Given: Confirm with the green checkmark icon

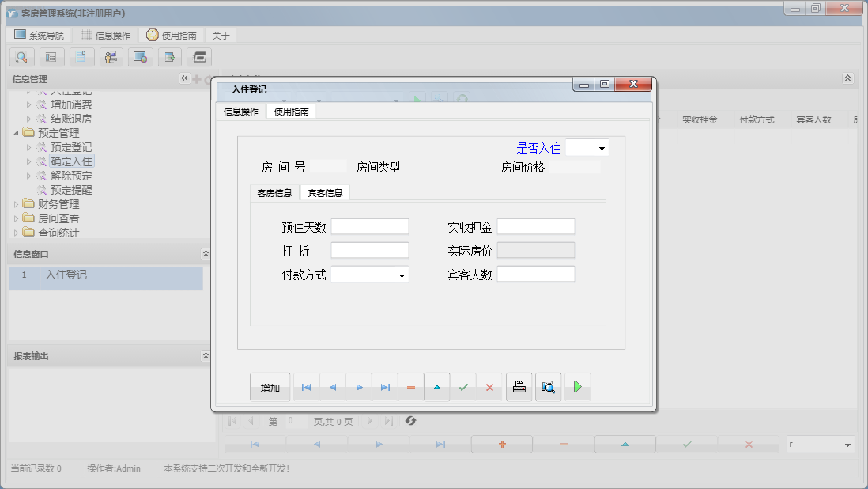Looking at the screenshot, I should click(464, 387).
